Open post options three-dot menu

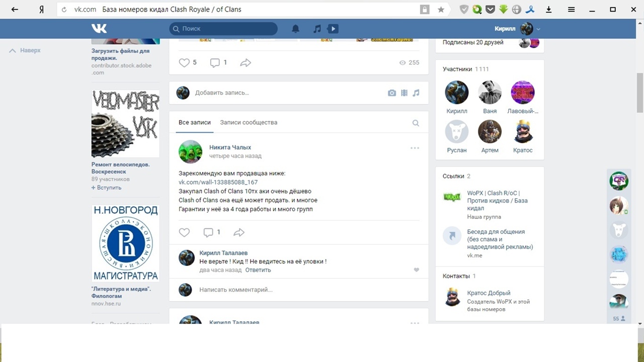(x=415, y=148)
